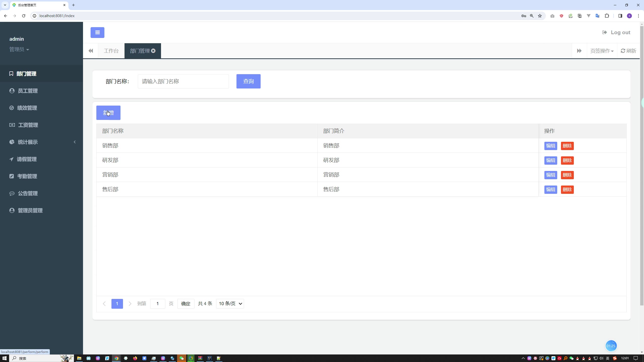Image resolution: width=644 pixels, height=362 pixels.
Task: Switch to the 工作台 tab
Action: coord(111,51)
